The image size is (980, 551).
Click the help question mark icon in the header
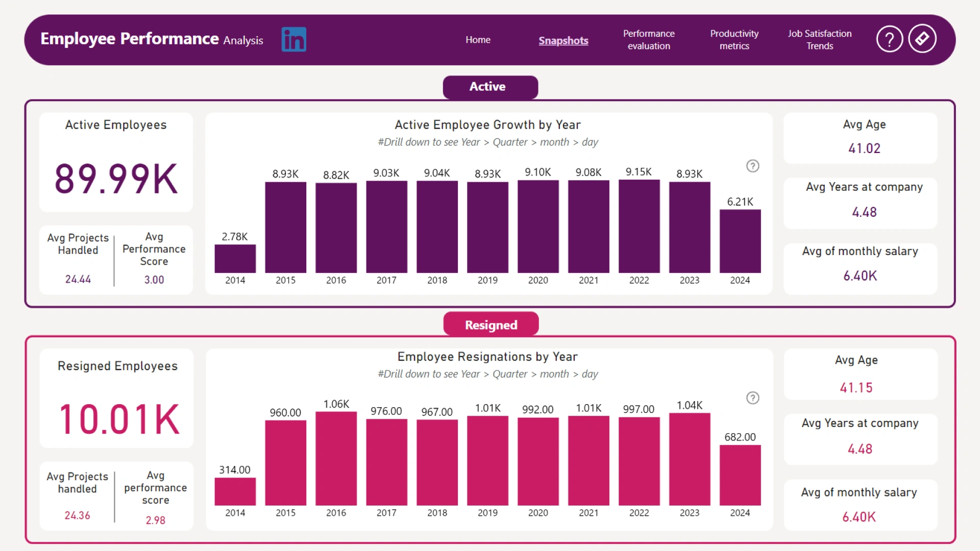point(889,39)
